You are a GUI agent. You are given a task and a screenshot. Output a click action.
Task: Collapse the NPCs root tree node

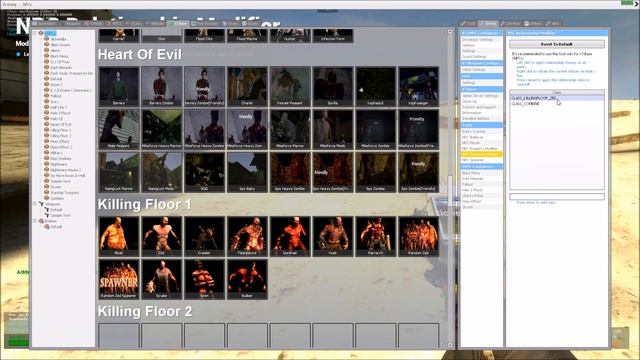pos(35,33)
